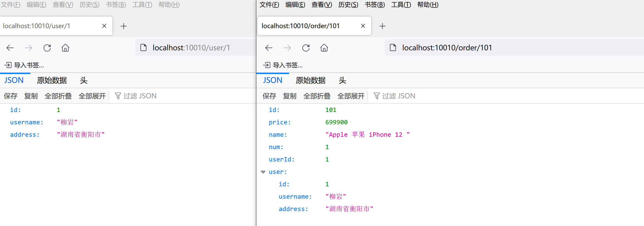Image resolution: width=644 pixels, height=226 pixels.
Task: Open 书签(B) menu in order/101 window
Action: tap(375, 5)
